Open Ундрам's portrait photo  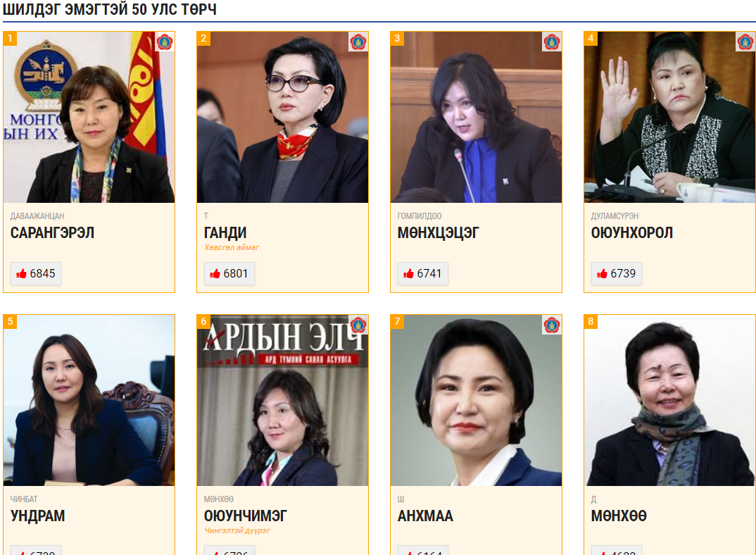[89, 401]
